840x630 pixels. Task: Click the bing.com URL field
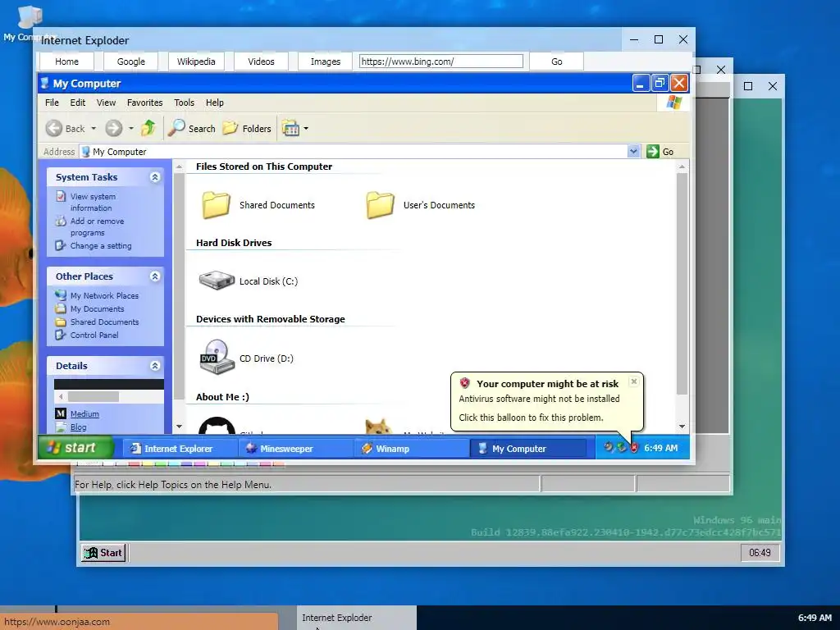pos(441,61)
